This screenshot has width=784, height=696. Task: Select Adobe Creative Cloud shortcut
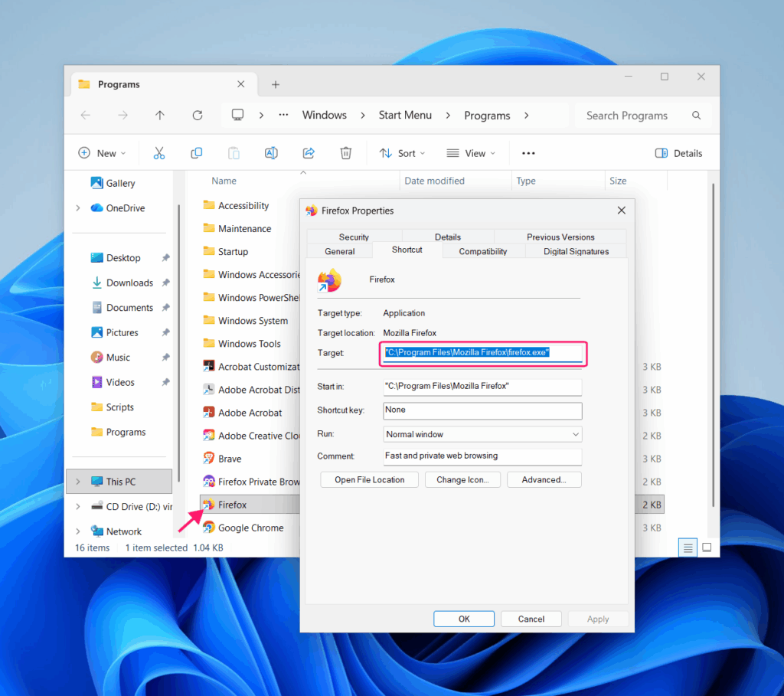[x=250, y=436]
